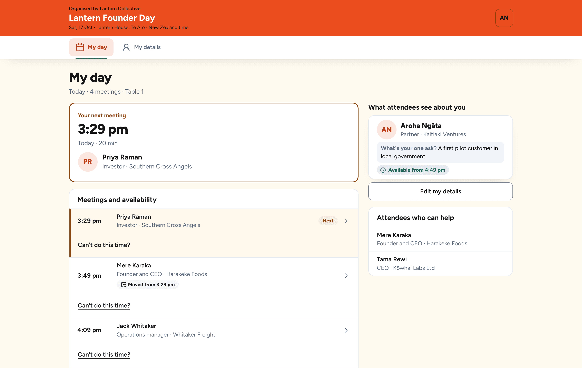Open the AN account avatar in header
The image size is (588, 368).
504,18
